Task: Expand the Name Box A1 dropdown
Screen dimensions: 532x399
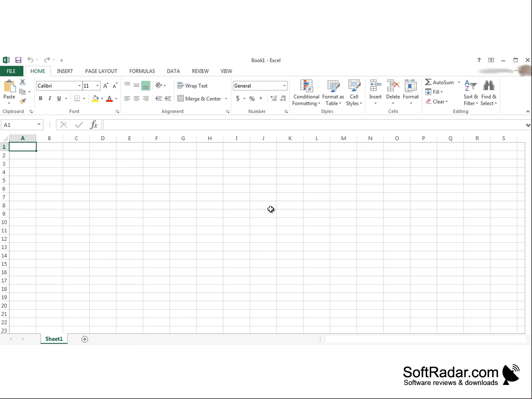Action: tap(39, 125)
